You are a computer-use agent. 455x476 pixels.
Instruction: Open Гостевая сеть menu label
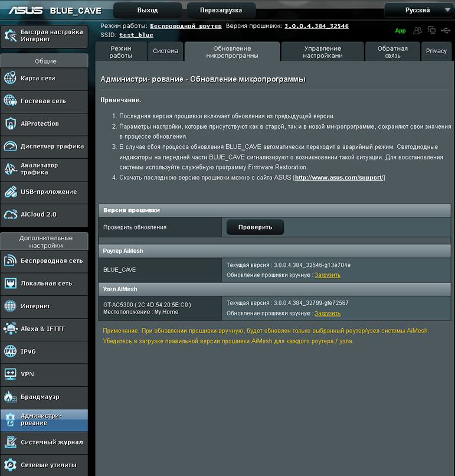43,101
